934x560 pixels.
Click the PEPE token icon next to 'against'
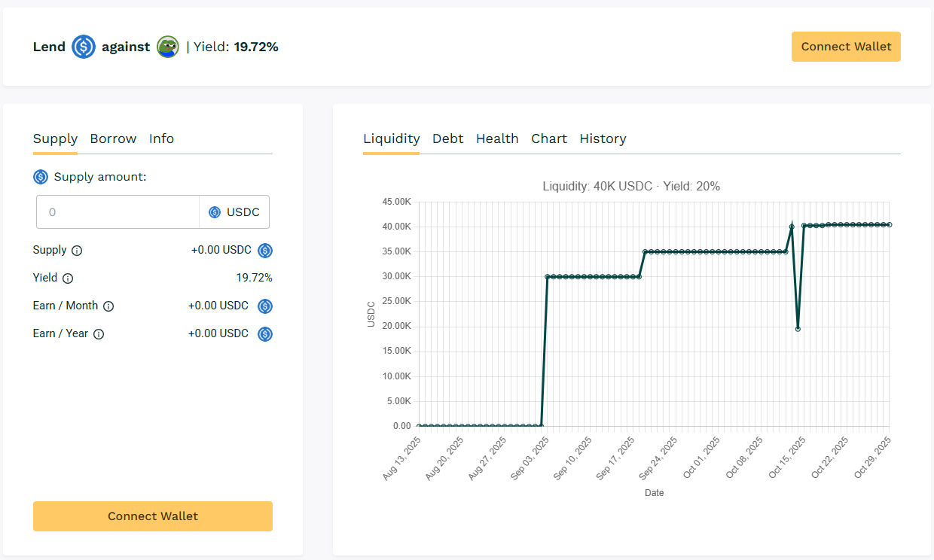pos(168,47)
